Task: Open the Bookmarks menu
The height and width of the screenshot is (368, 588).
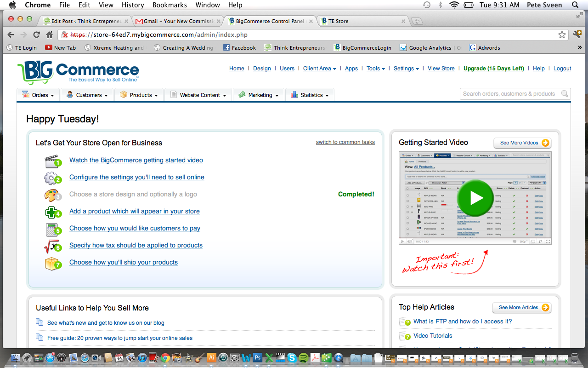Action: pos(170,5)
